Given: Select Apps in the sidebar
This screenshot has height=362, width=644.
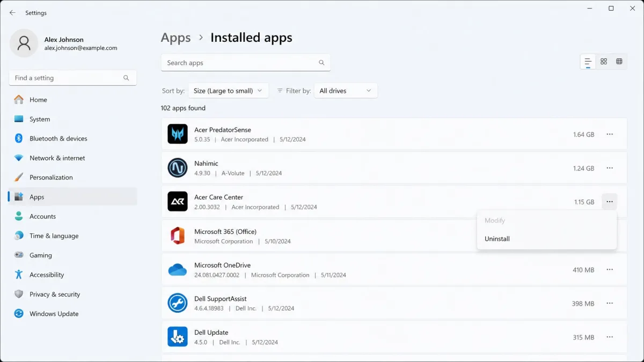Looking at the screenshot, I should tap(72, 197).
